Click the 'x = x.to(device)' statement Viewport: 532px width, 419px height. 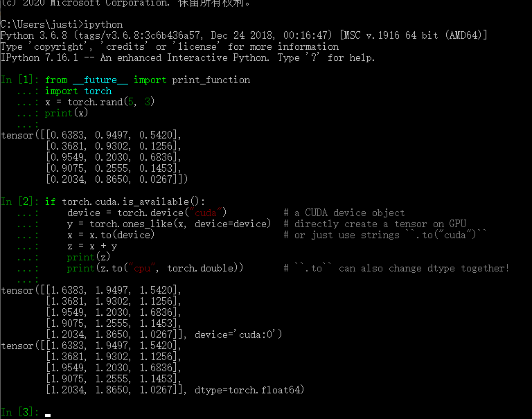click(111, 235)
